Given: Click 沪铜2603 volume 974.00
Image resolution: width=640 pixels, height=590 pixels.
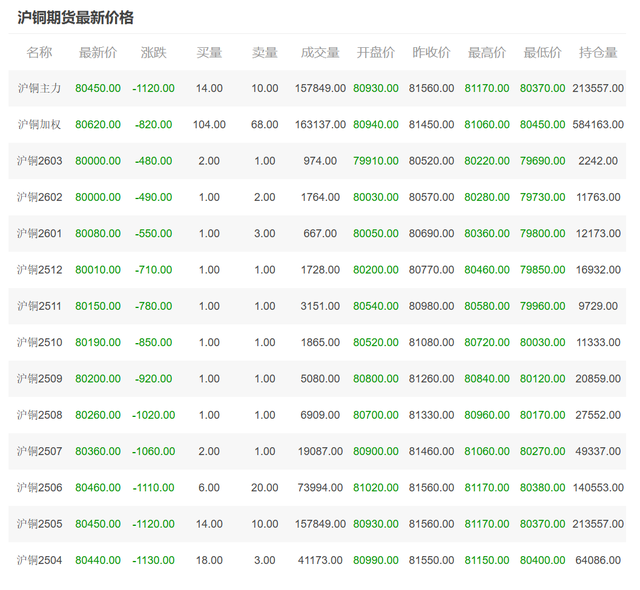Looking at the screenshot, I should pos(320,161).
